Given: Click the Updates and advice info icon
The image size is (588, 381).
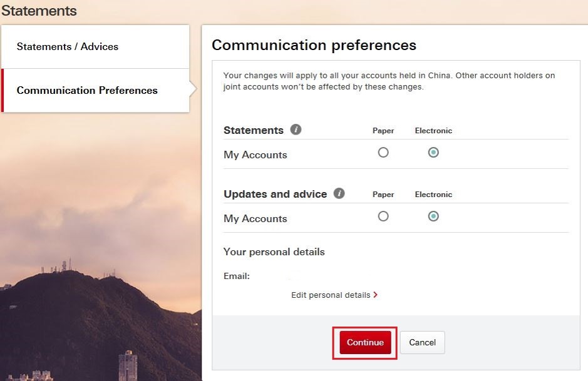Looking at the screenshot, I should click(x=339, y=193).
